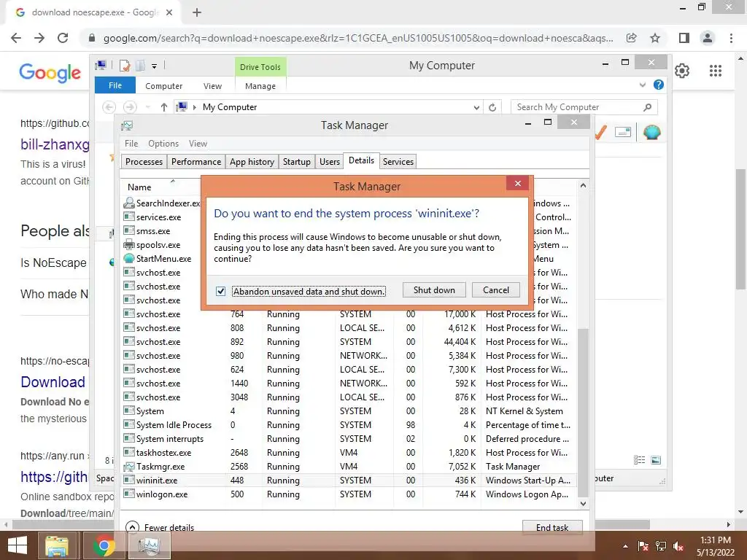This screenshot has height=560, width=747.
Task: Select the taskhostex.exe process row
Action: coord(349,453)
